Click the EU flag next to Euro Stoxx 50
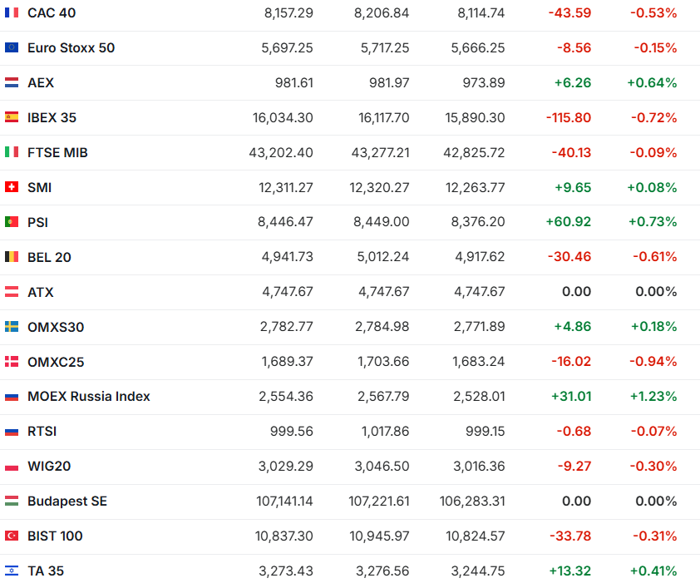 click(x=12, y=48)
